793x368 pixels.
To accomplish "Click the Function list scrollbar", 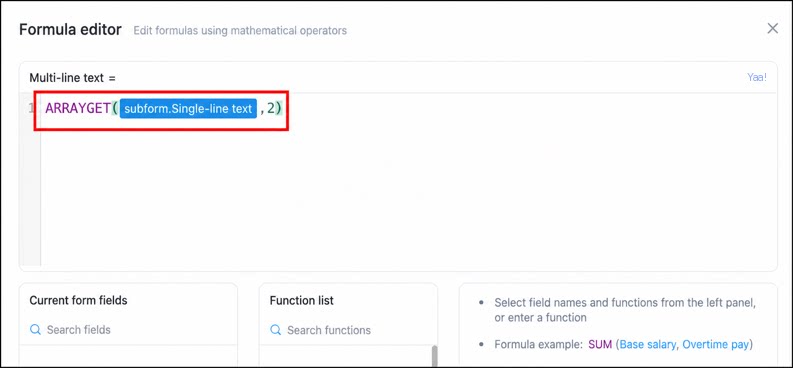I will click(x=434, y=356).
